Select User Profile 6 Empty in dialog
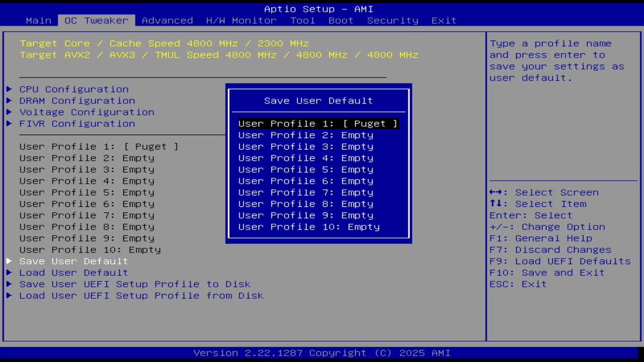644x362 pixels. [x=306, y=181]
